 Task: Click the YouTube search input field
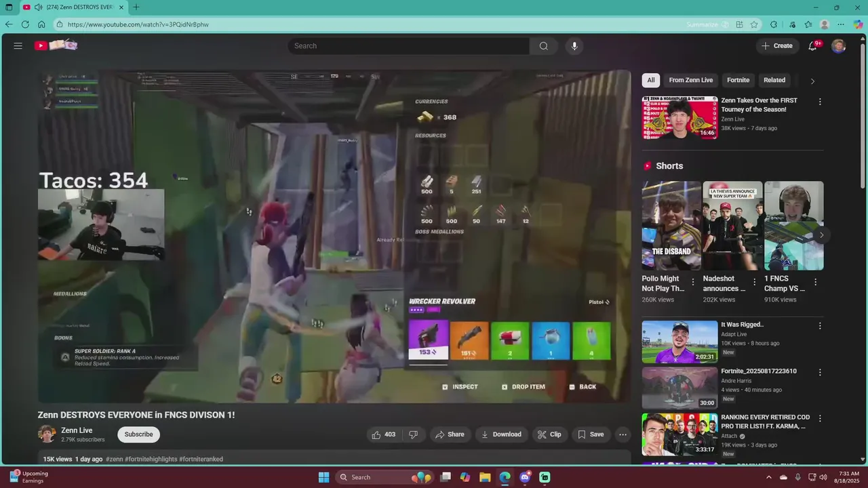[409, 46]
